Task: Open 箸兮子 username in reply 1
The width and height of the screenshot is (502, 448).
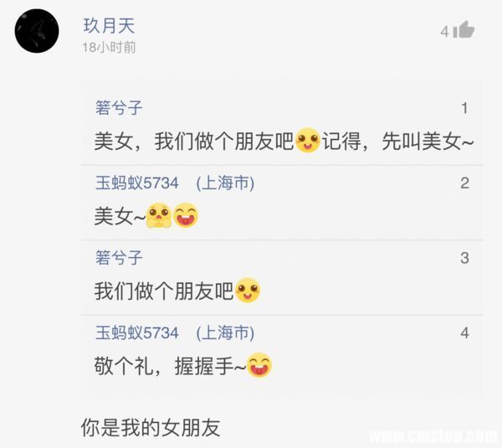Action: pos(119,108)
